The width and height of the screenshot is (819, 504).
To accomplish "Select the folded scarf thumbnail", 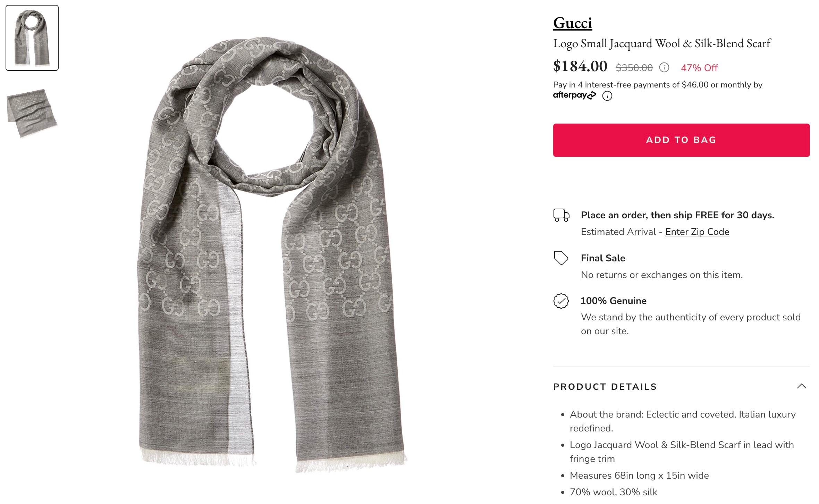I will point(32,113).
